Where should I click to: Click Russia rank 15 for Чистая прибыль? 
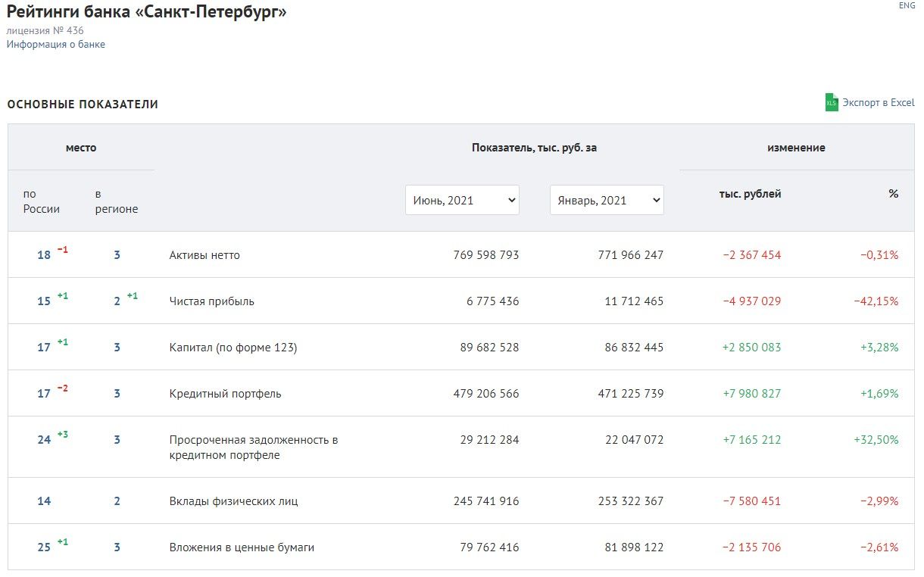(44, 301)
